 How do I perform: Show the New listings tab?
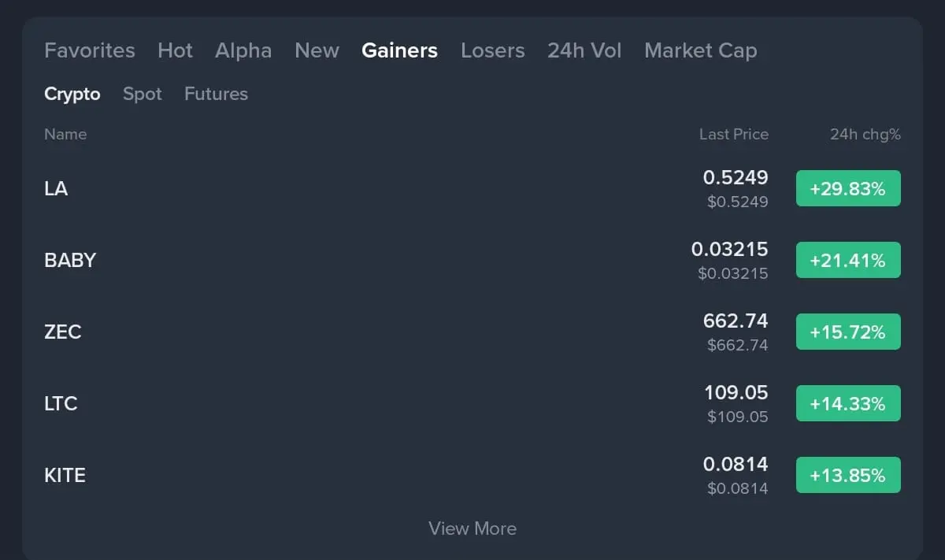[x=317, y=50]
